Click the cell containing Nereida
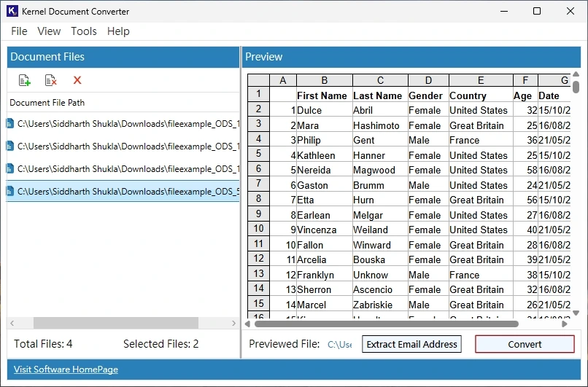Image resolution: width=588 pixels, height=387 pixels. 325,170
